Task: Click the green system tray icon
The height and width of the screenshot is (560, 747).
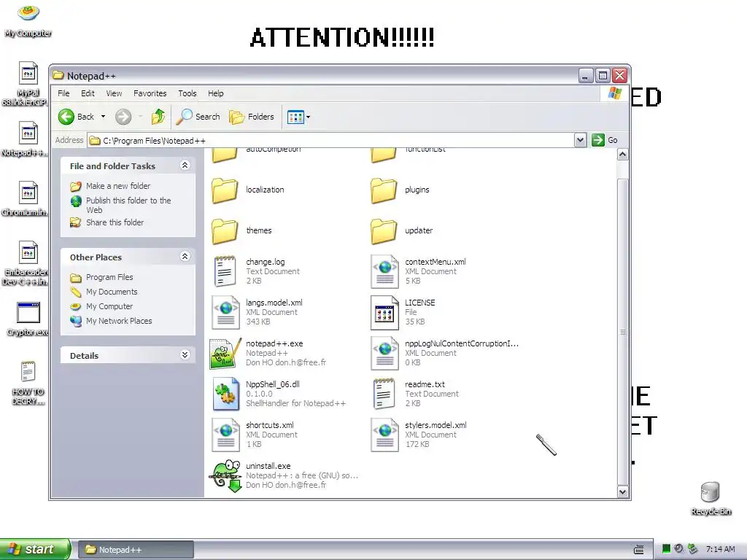Action: [x=667, y=549]
